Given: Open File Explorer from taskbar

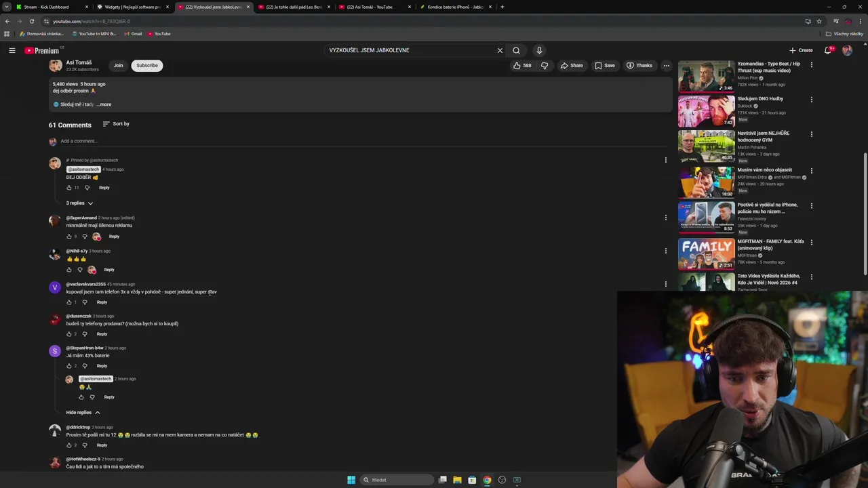Looking at the screenshot, I should coord(457,480).
